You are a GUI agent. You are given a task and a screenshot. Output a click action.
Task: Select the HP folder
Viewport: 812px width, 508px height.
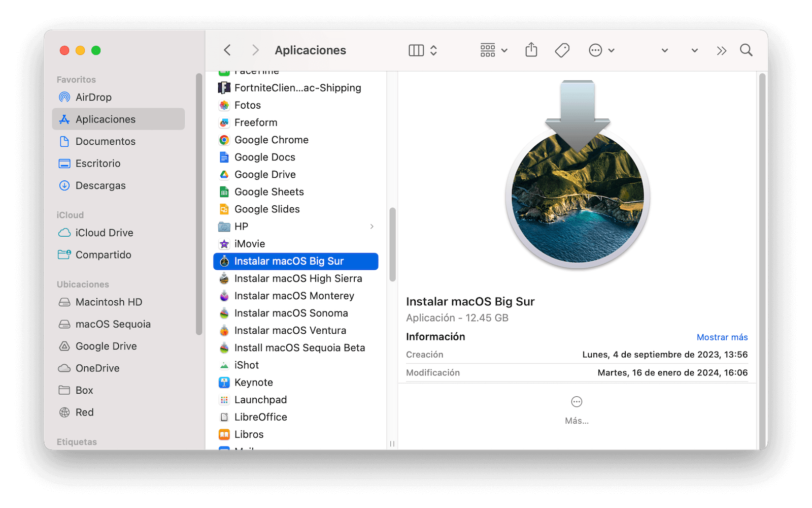(296, 227)
